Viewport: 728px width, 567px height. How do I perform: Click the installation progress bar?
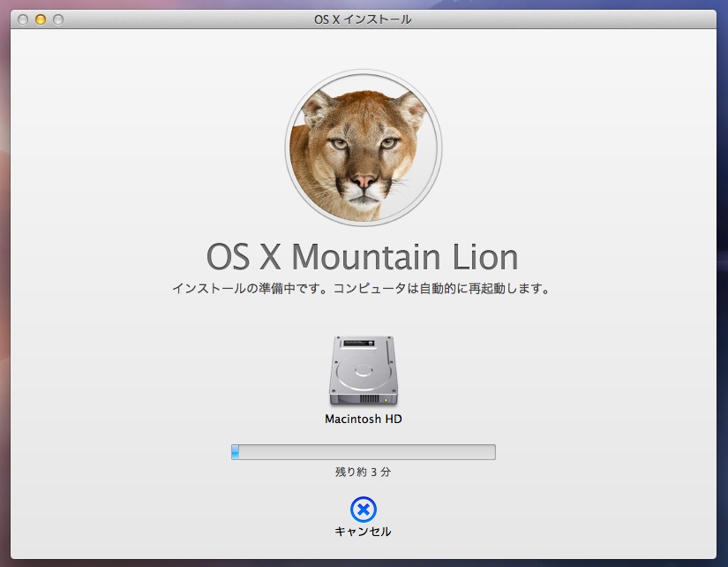coord(364,451)
